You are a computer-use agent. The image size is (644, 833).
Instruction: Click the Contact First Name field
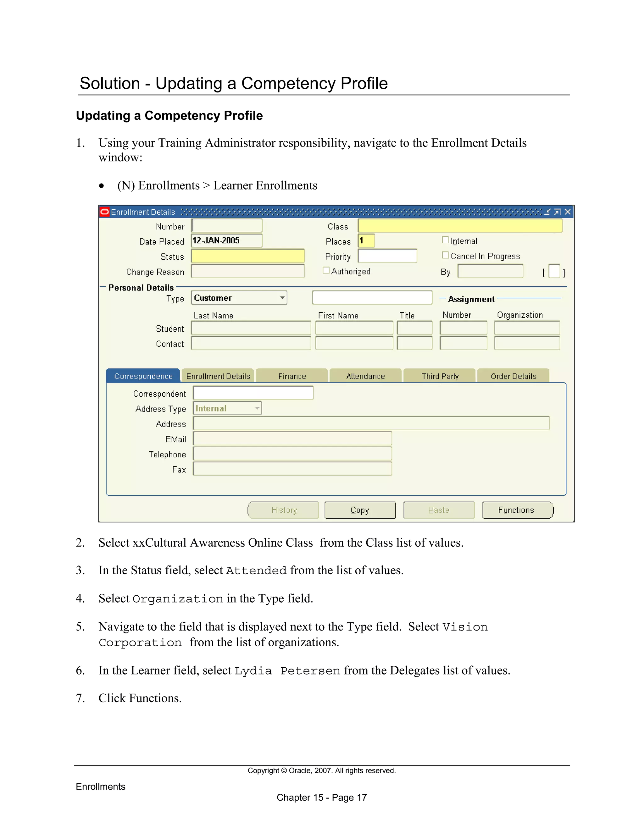(x=354, y=343)
